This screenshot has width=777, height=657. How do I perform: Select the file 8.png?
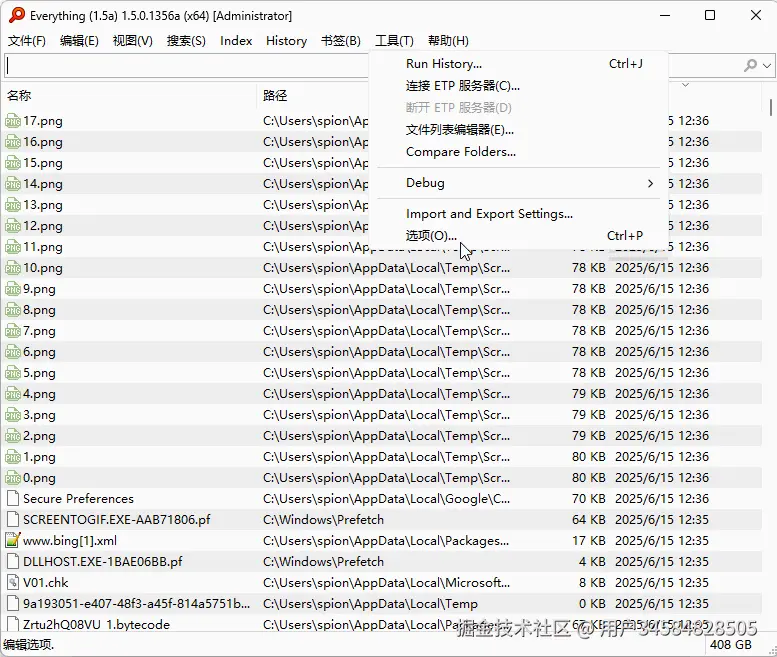pos(40,310)
